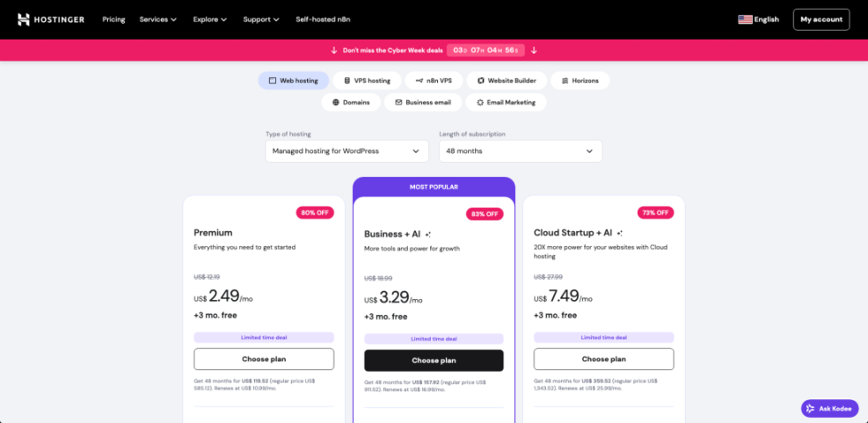Open the Length of subscription dropdown
The image size is (868, 423).
521,151
